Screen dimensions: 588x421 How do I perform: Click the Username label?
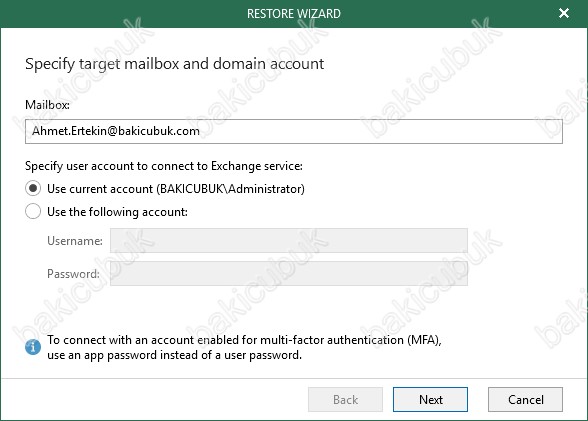75,241
